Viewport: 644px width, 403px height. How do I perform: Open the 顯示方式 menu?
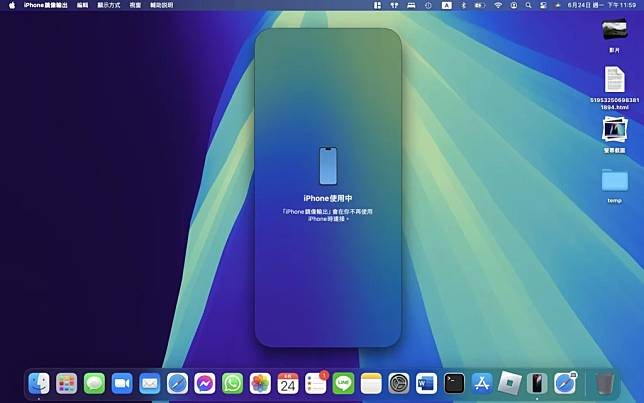coord(109,5)
